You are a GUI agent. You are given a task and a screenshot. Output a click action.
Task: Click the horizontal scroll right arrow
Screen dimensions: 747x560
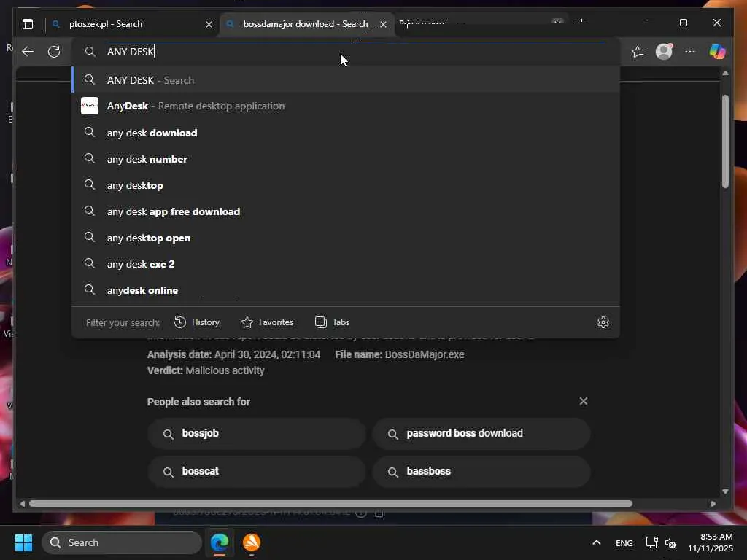pyautogui.click(x=713, y=503)
